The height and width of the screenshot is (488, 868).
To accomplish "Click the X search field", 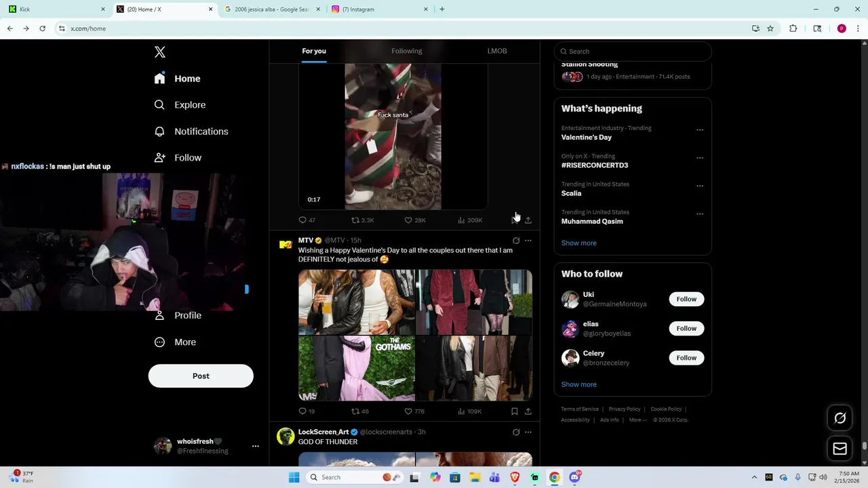I will (633, 52).
